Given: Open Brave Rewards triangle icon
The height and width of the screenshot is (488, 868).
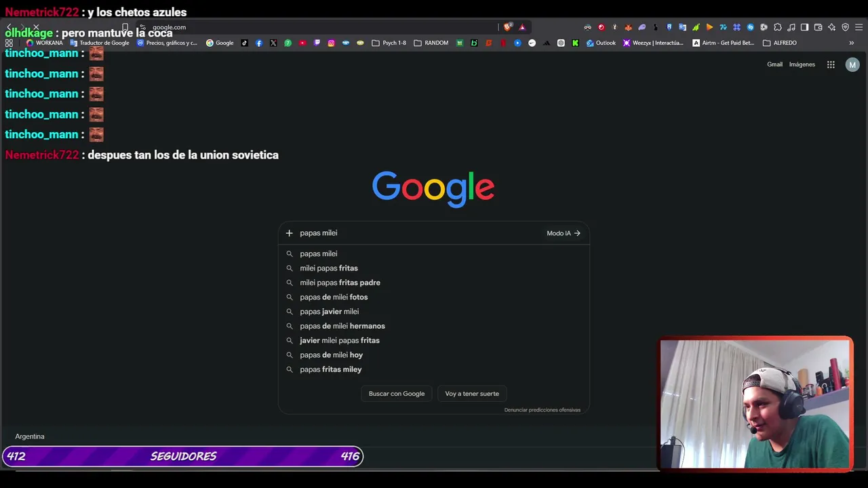Looking at the screenshot, I should pos(522,27).
